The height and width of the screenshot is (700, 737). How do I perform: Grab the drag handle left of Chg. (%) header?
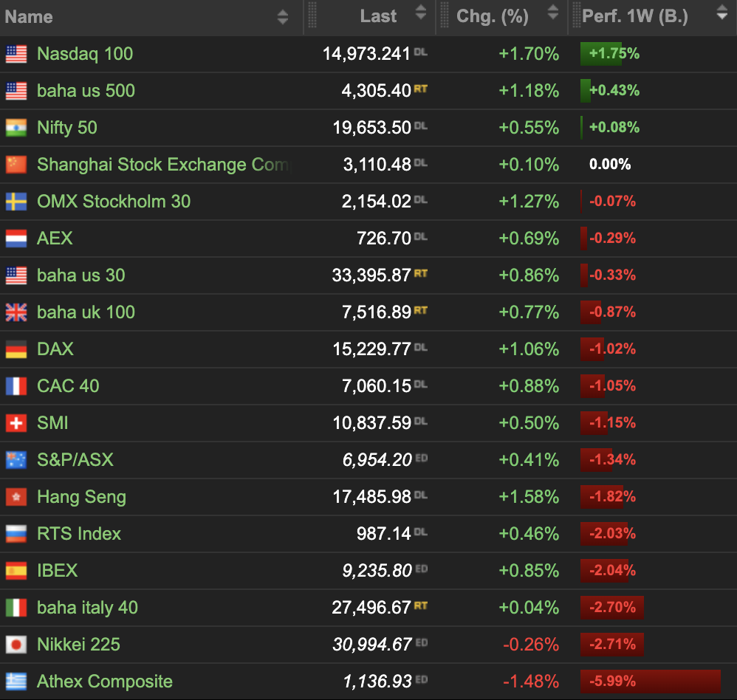coord(444,16)
